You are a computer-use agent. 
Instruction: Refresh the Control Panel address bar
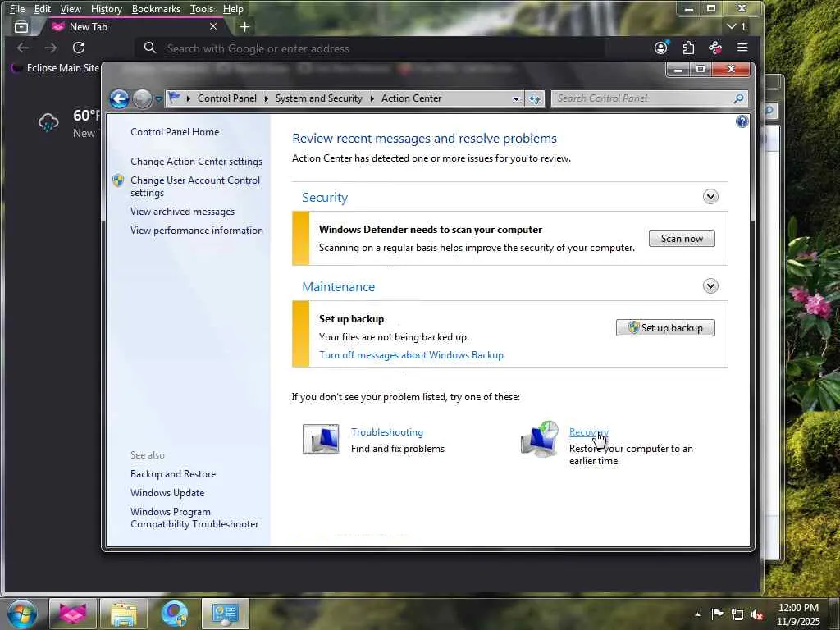(535, 99)
